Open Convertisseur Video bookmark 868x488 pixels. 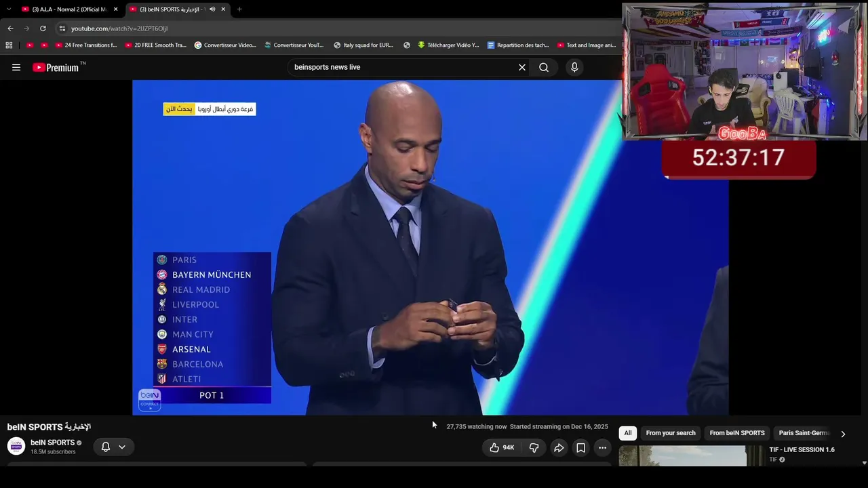tap(225, 45)
